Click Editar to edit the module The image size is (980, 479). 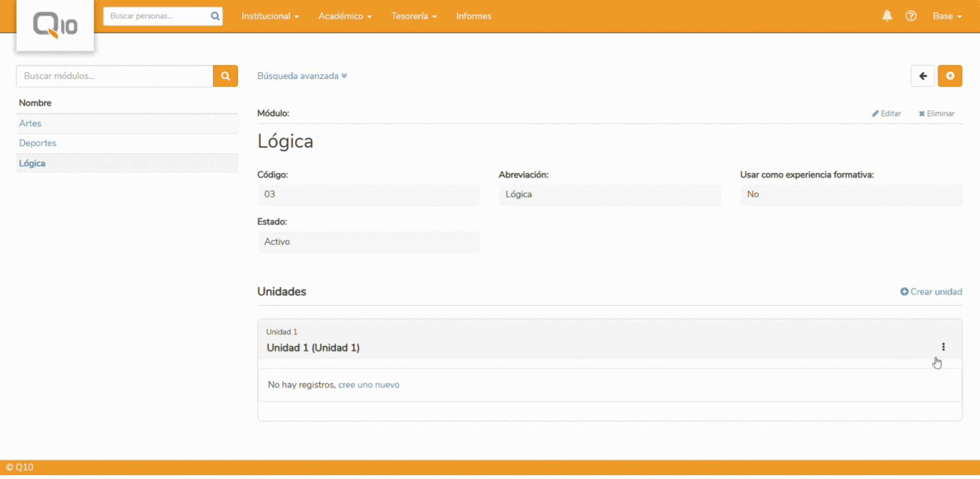point(886,114)
